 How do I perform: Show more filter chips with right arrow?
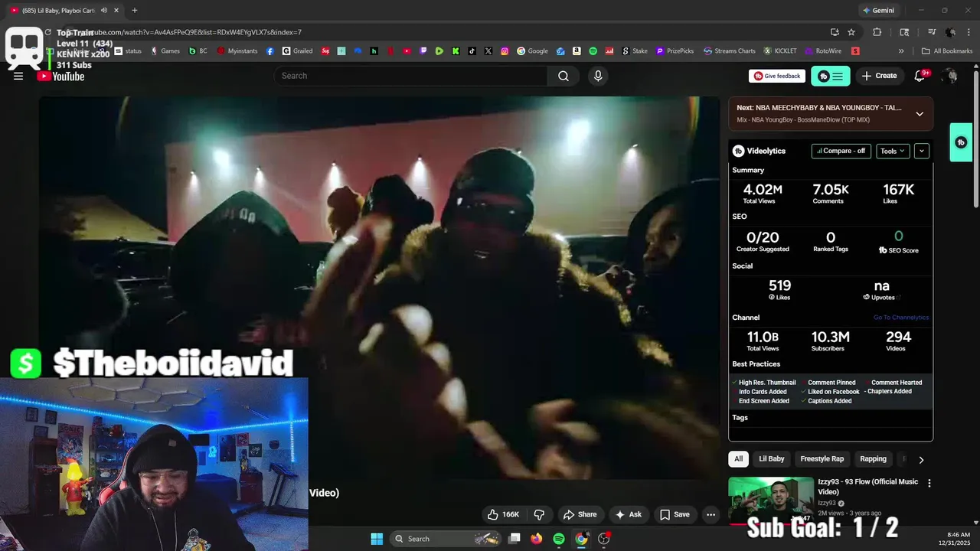[x=921, y=460]
